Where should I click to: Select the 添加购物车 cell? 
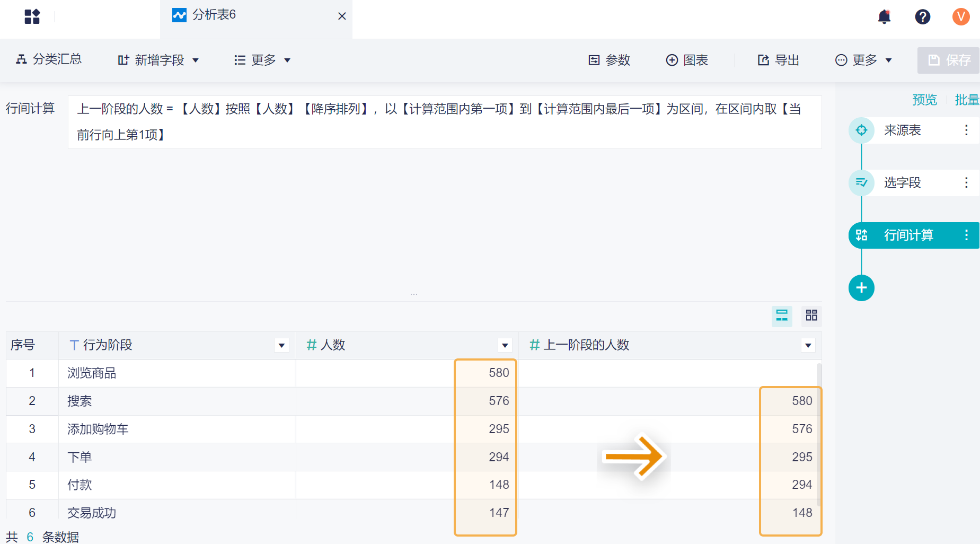pyautogui.click(x=177, y=429)
